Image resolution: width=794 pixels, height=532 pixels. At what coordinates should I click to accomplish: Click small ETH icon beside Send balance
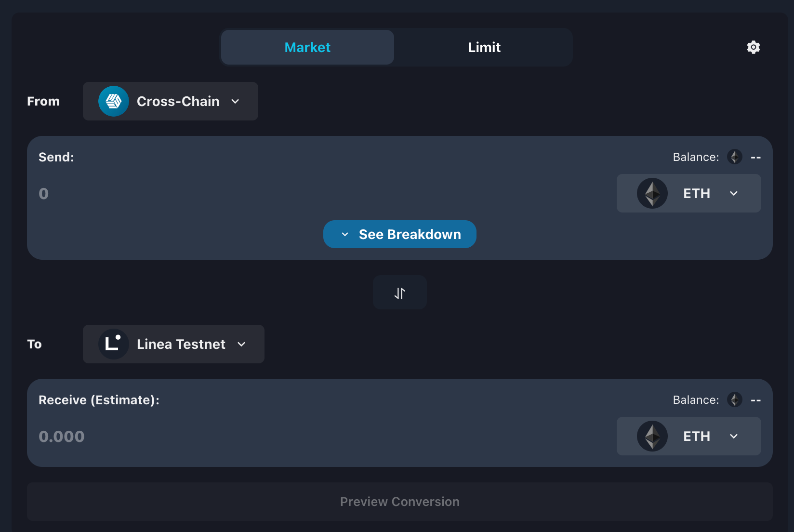point(735,157)
